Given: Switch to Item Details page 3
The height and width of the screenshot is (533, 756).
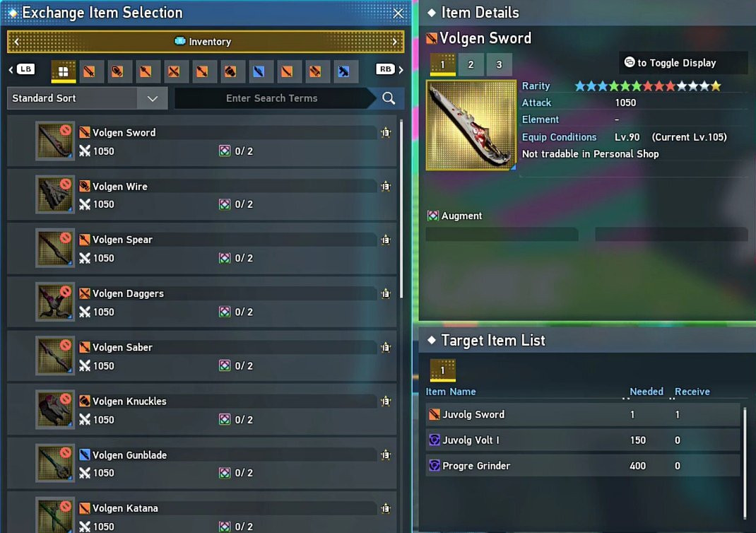Looking at the screenshot, I should coord(499,64).
